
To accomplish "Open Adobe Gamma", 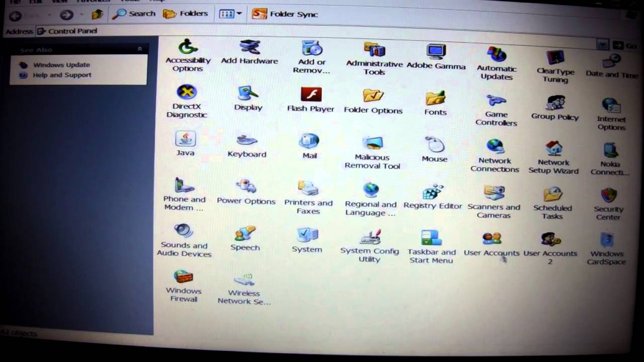I will pyautogui.click(x=436, y=57).
